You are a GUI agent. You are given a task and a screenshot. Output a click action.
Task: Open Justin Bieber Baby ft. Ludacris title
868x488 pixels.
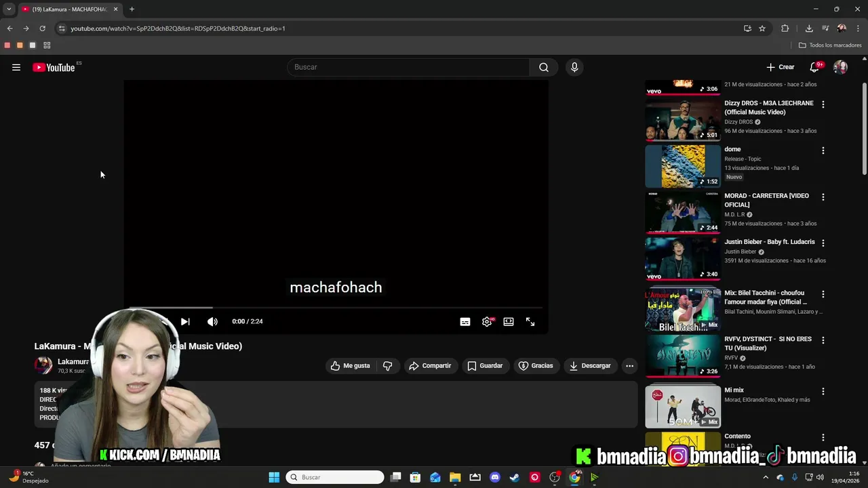click(770, 242)
